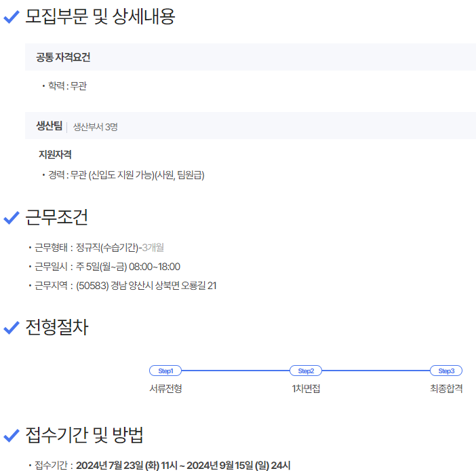476x471 pixels.
Task: Click the 최종합격 step label
Action: coord(446,389)
